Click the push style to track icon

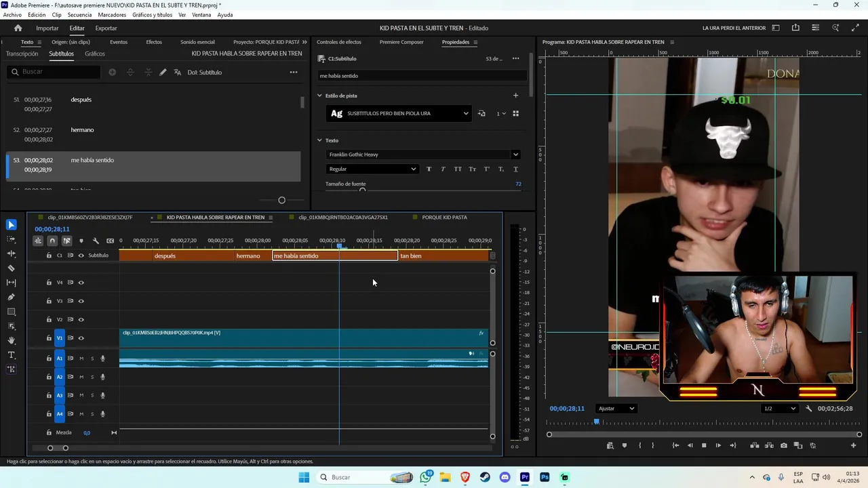point(481,113)
